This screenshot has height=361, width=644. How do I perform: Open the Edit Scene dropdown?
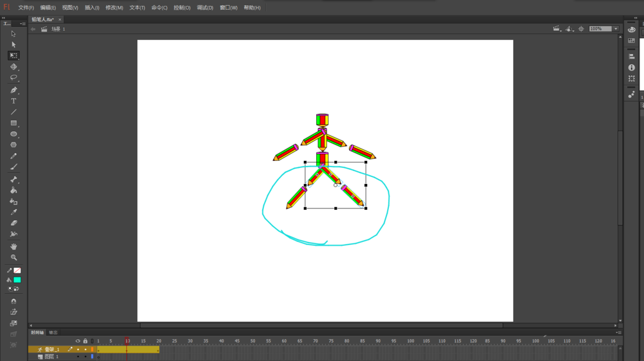coord(557,29)
